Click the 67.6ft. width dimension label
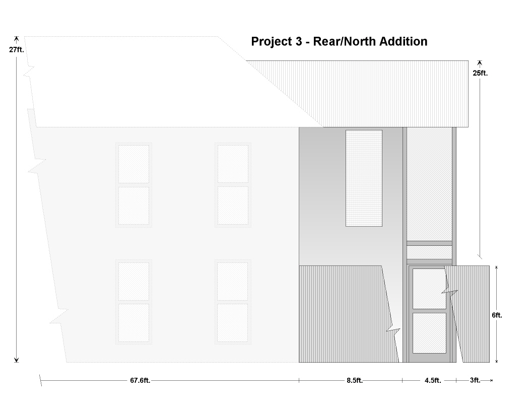The height and width of the screenshot is (411, 532). [140, 380]
